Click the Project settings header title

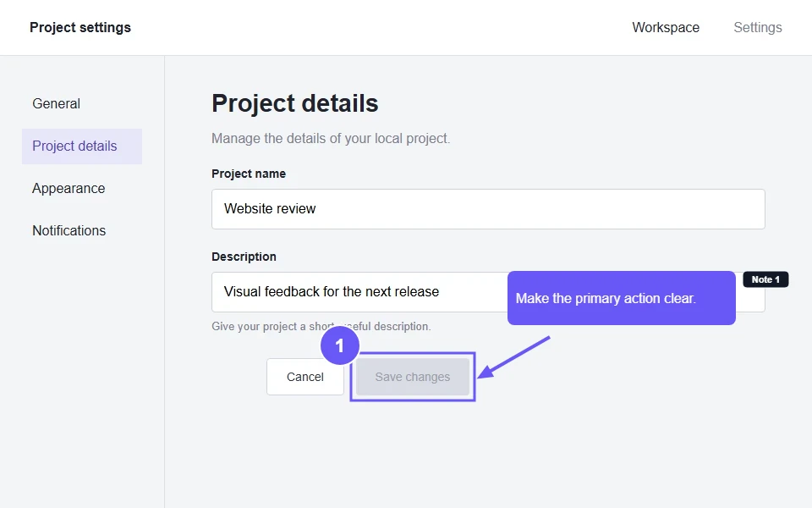80,27
